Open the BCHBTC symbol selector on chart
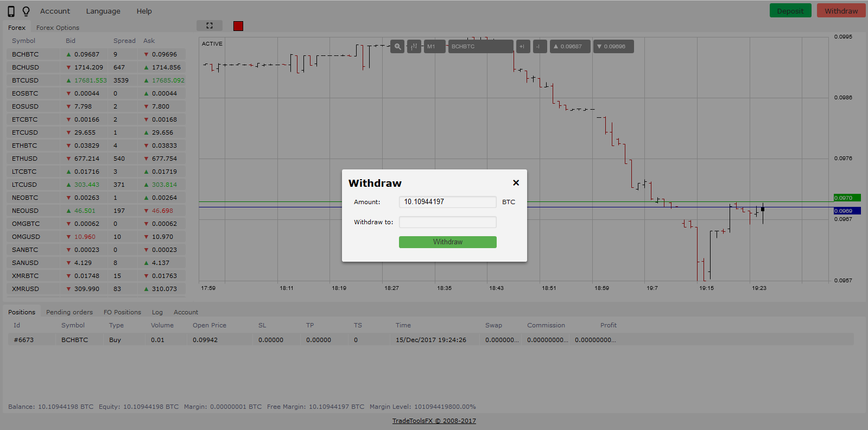This screenshot has height=430, width=868. [480, 47]
